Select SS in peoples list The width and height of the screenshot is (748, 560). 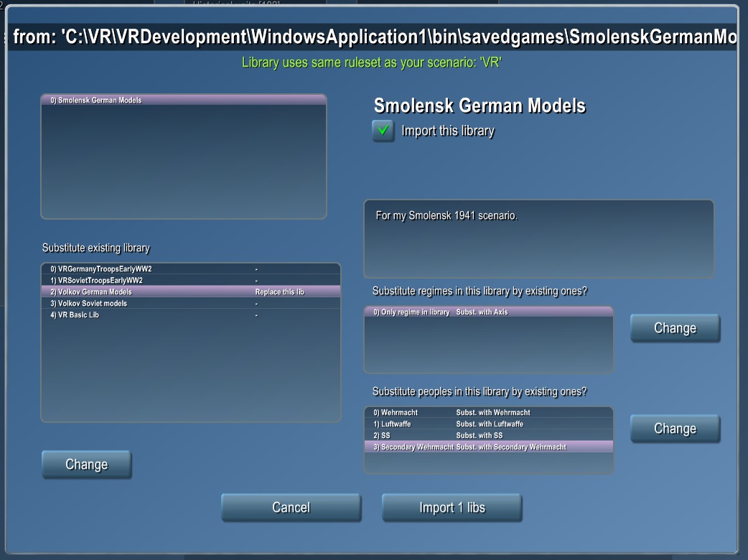[x=488, y=435]
